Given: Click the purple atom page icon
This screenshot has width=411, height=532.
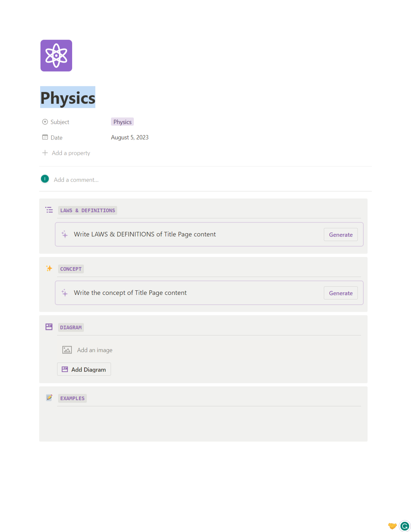Looking at the screenshot, I should [56, 56].
